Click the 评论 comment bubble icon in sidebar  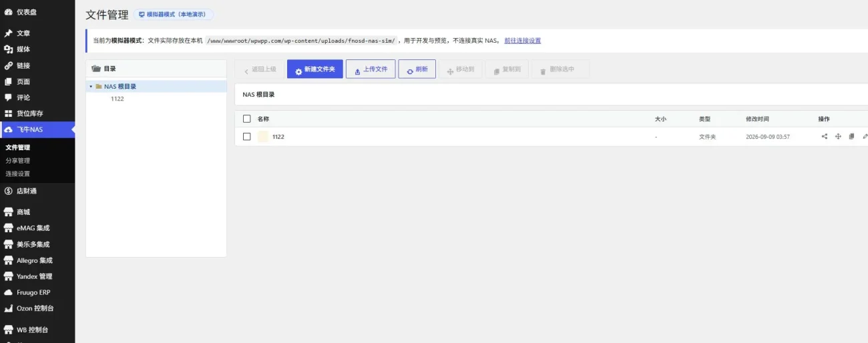click(x=8, y=97)
